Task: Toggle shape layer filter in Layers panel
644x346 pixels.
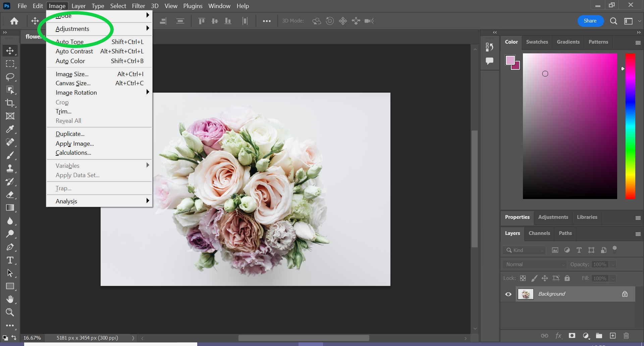Action: point(591,250)
